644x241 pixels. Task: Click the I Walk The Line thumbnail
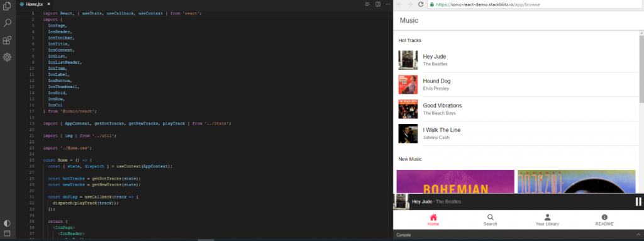click(408, 133)
